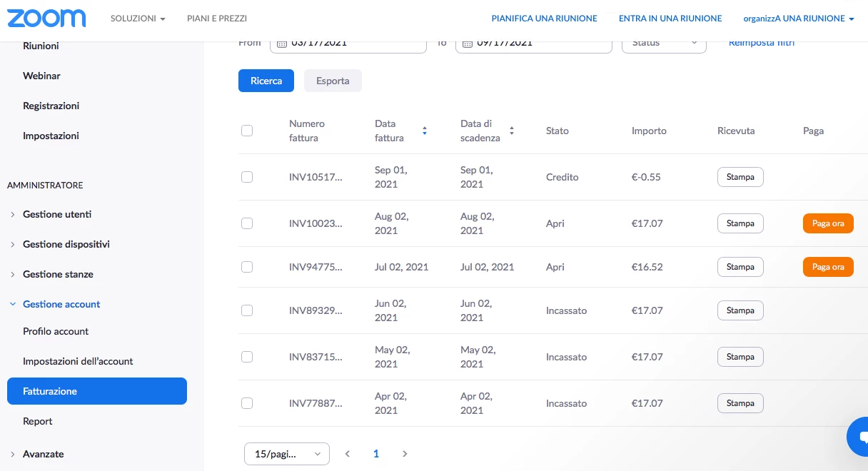Open the To date calendar icon

(468, 44)
